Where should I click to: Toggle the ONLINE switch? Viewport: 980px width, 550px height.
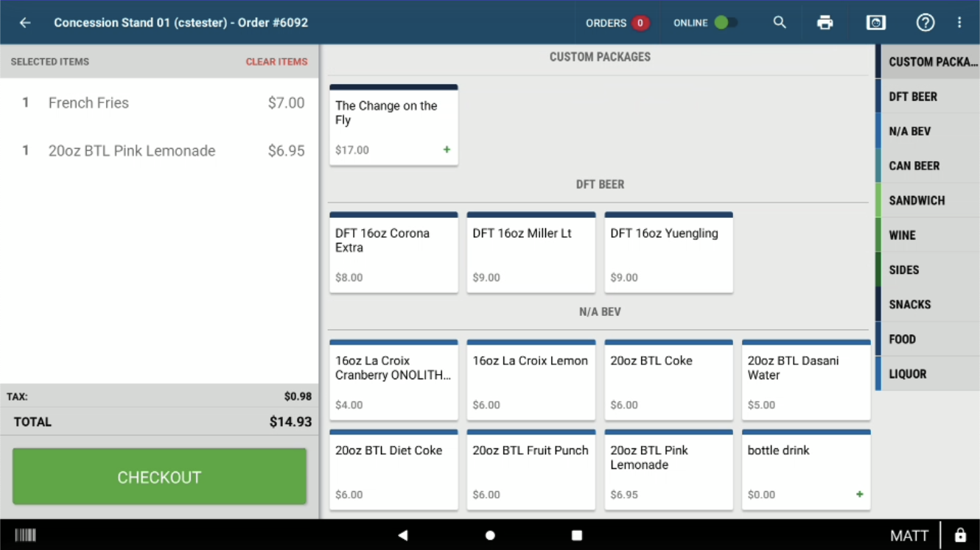[x=725, y=23]
